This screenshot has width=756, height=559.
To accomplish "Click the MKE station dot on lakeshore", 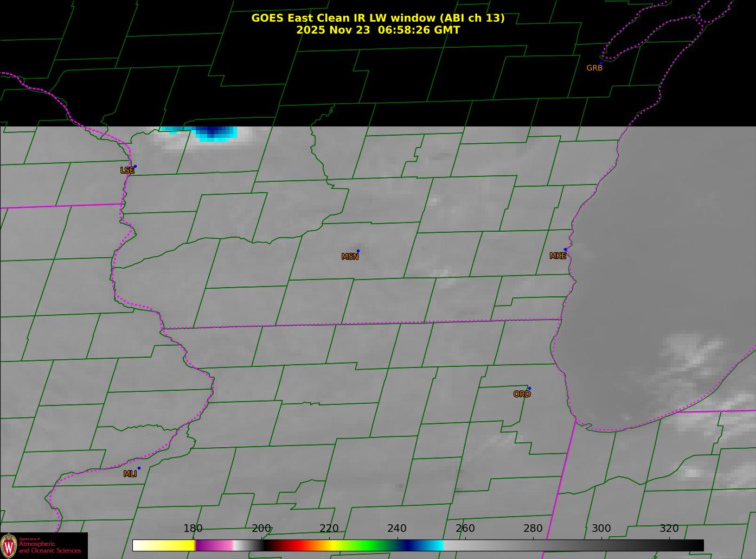I will [x=565, y=250].
